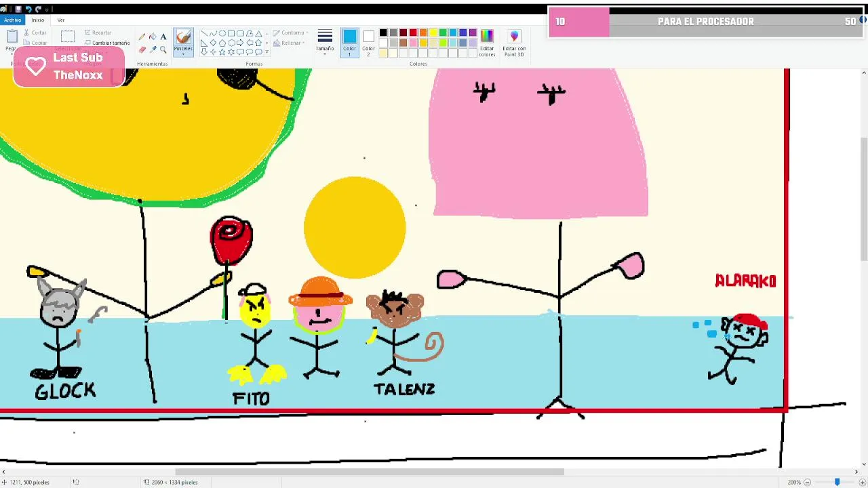Choose the rounded callout shape
Viewport: 868px width, 488px height.
(x=240, y=52)
